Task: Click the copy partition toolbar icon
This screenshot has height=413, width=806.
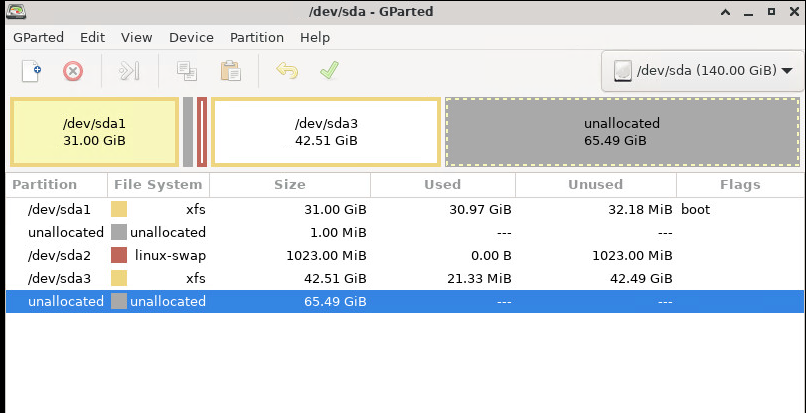Action: pos(187,71)
